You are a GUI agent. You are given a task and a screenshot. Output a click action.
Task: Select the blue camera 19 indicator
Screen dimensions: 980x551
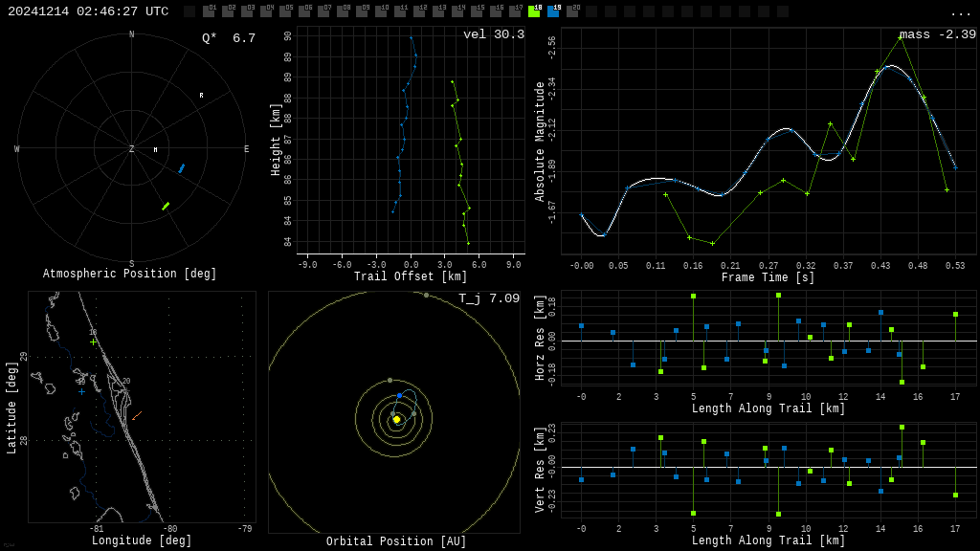(x=553, y=11)
